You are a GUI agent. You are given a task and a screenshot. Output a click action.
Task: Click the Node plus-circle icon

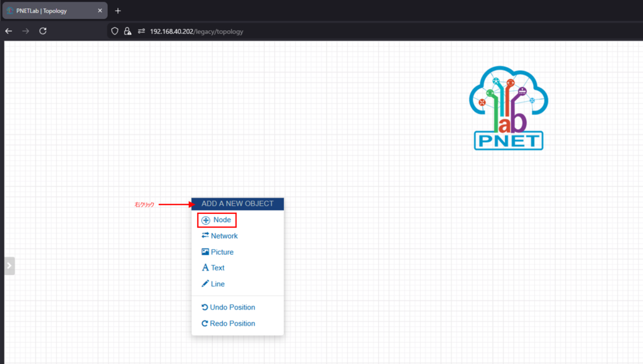coord(206,220)
